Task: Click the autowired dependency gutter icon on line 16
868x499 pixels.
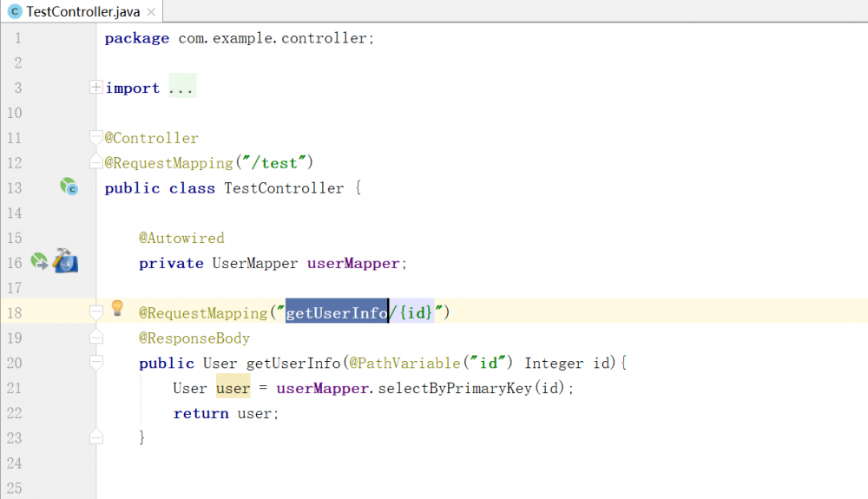Action: pos(39,261)
